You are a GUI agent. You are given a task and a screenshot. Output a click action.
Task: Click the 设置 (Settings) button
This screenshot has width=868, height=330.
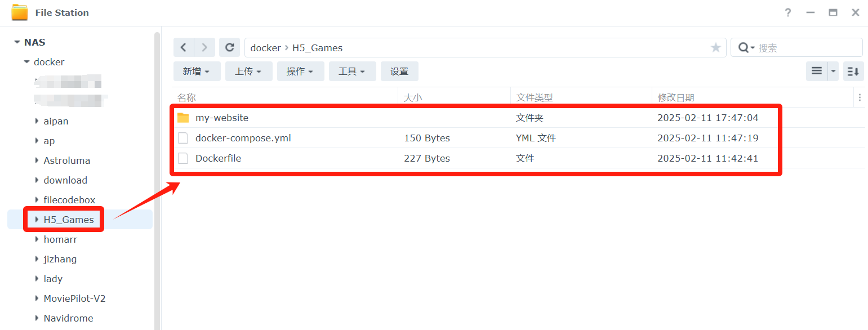coord(399,72)
